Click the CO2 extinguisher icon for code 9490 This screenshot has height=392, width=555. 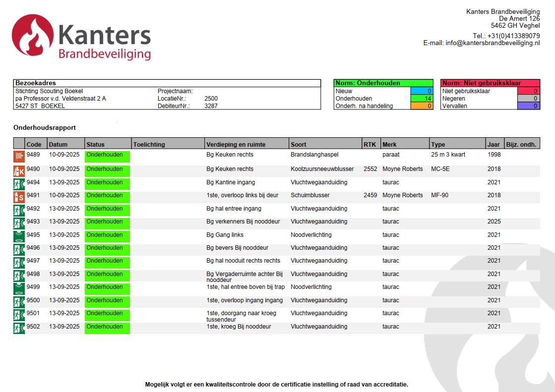click(x=19, y=171)
